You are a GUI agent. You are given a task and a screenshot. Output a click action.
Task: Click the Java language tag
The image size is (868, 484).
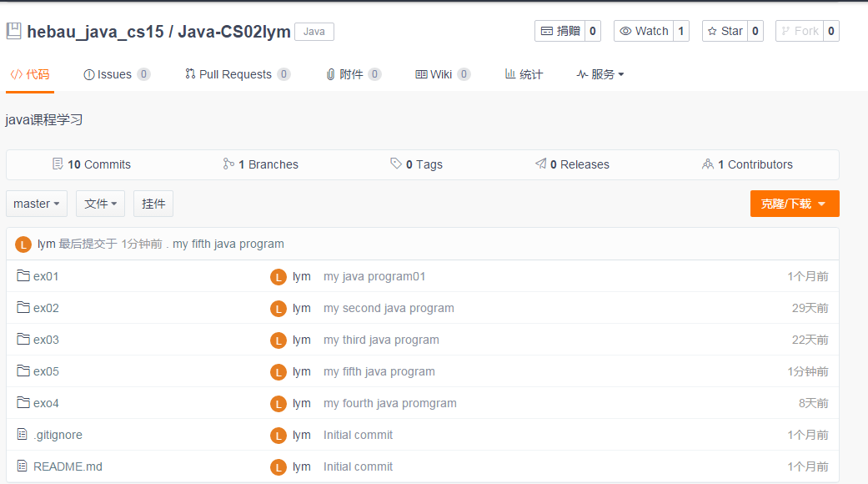[x=314, y=32]
